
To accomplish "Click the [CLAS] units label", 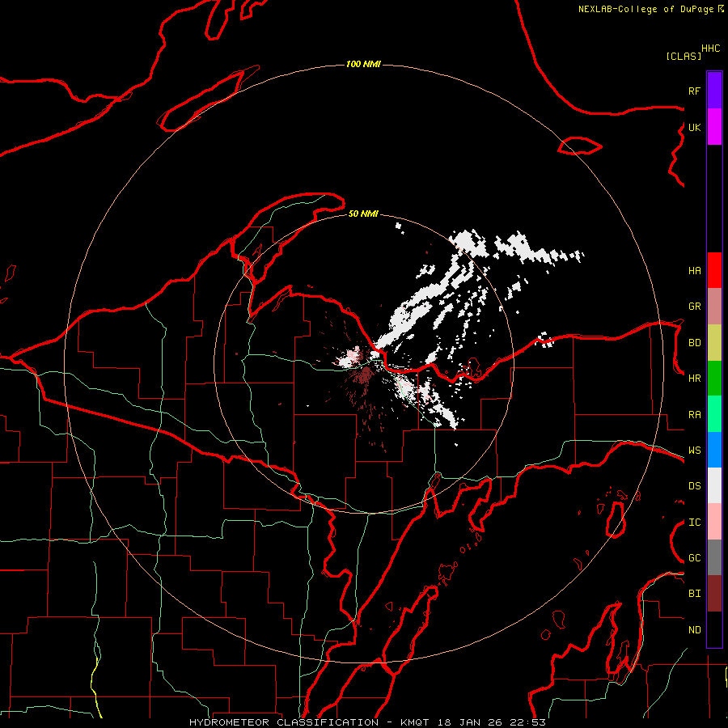I will tap(684, 56).
